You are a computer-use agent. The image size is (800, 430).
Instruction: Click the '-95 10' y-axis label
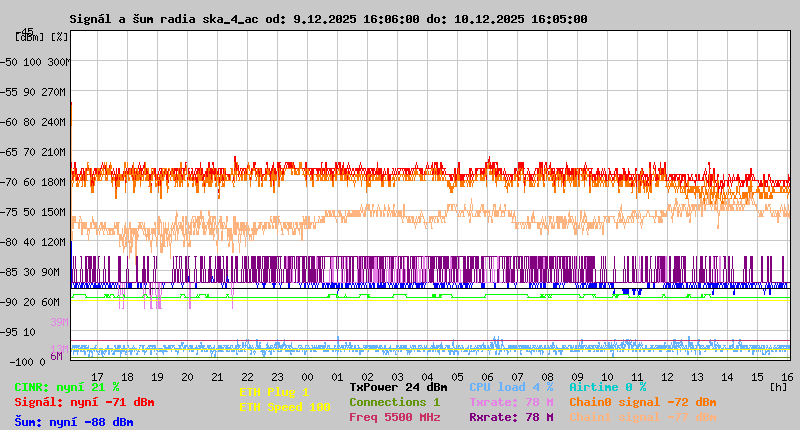18,332
